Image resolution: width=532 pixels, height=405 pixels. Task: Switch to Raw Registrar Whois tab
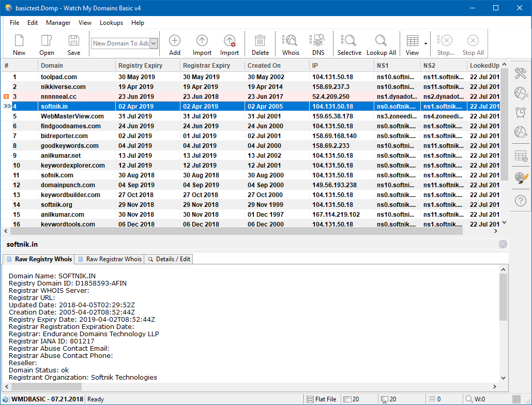coord(109,259)
